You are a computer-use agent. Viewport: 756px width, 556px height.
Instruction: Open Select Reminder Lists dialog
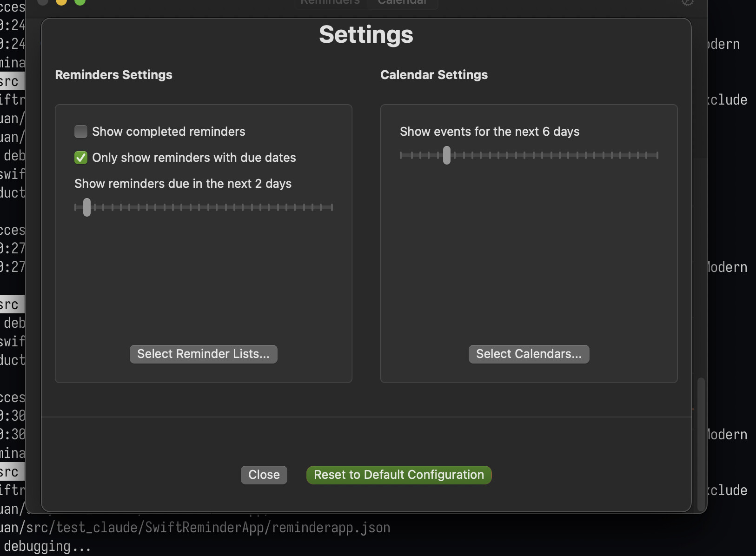pyautogui.click(x=203, y=354)
